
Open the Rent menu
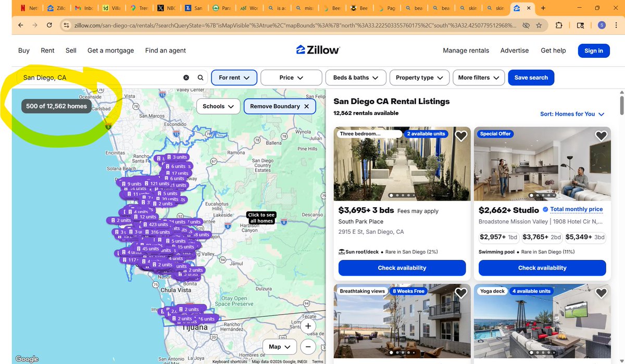click(x=47, y=51)
